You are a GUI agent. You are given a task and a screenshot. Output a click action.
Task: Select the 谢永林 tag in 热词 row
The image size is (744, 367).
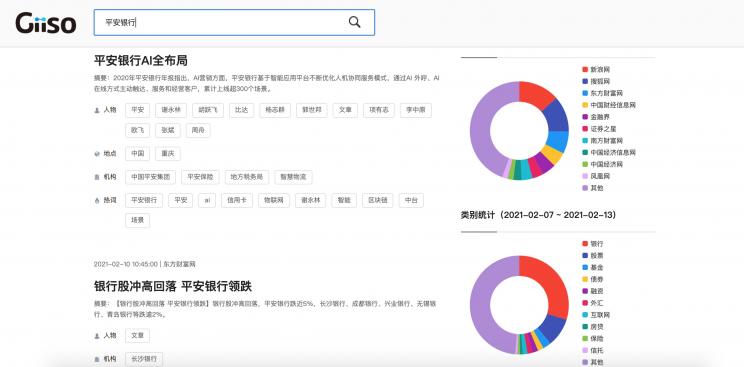pyautogui.click(x=310, y=200)
